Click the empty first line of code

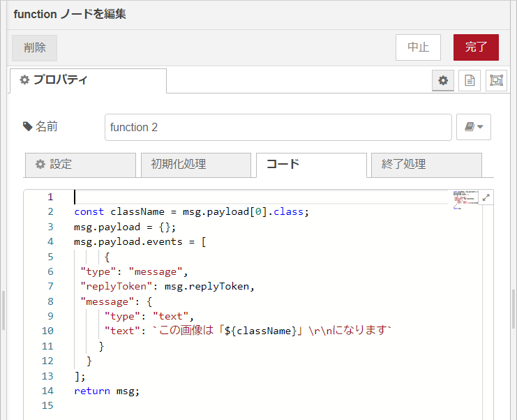point(260,197)
